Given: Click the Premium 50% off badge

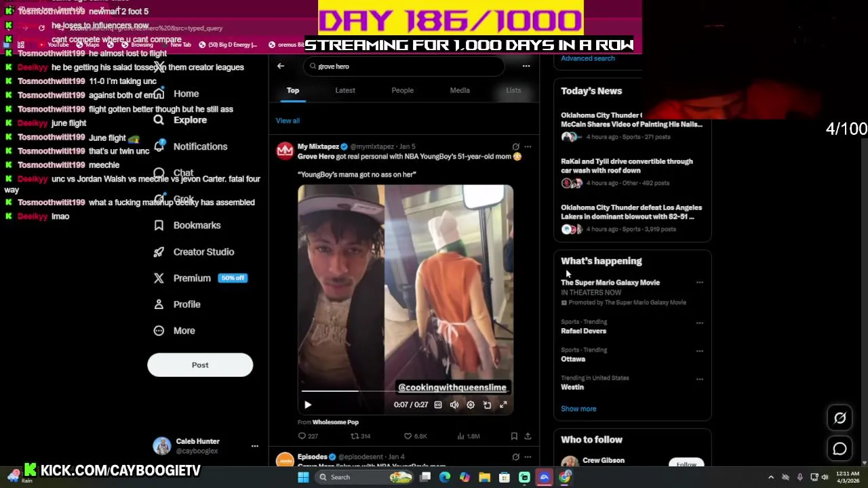Looking at the screenshot, I should [232, 278].
